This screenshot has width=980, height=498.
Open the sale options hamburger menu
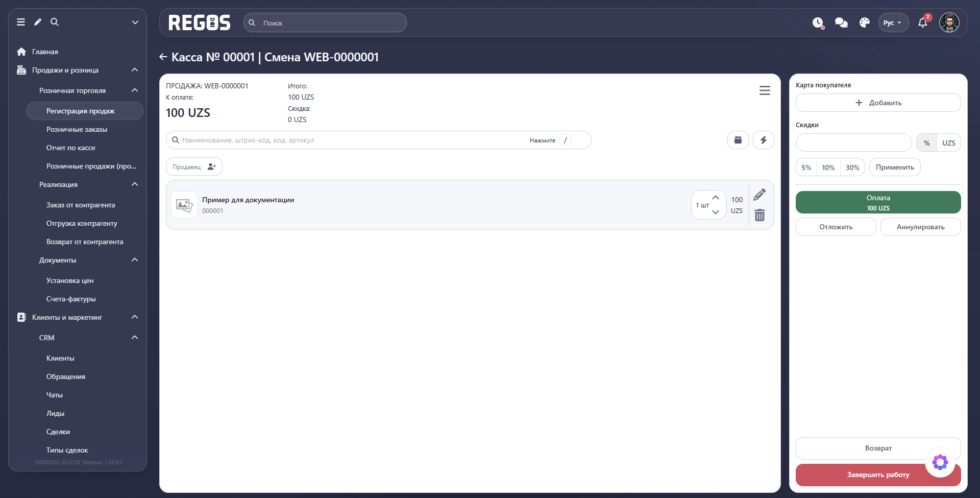[x=765, y=90]
